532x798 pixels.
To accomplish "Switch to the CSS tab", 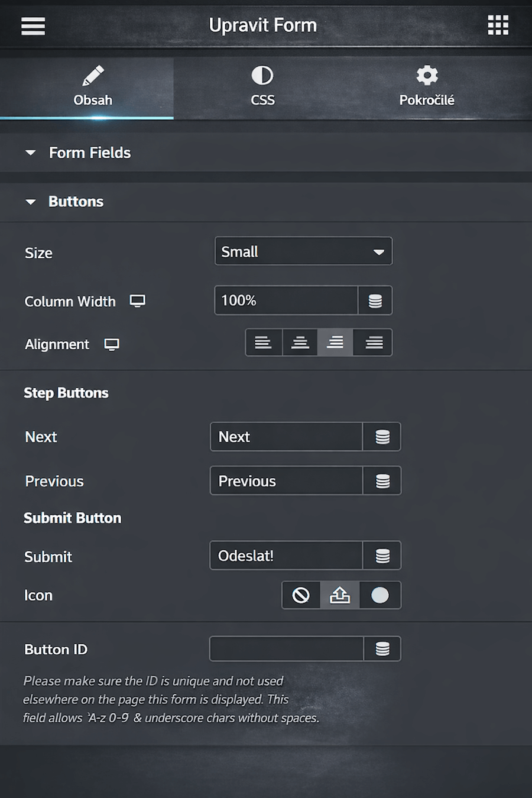I will pos(262,87).
